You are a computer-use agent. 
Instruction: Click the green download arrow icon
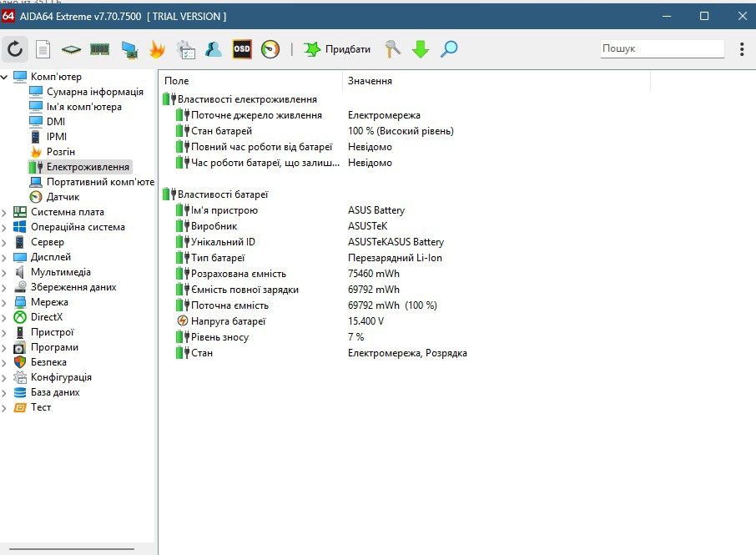pyautogui.click(x=421, y=49)
